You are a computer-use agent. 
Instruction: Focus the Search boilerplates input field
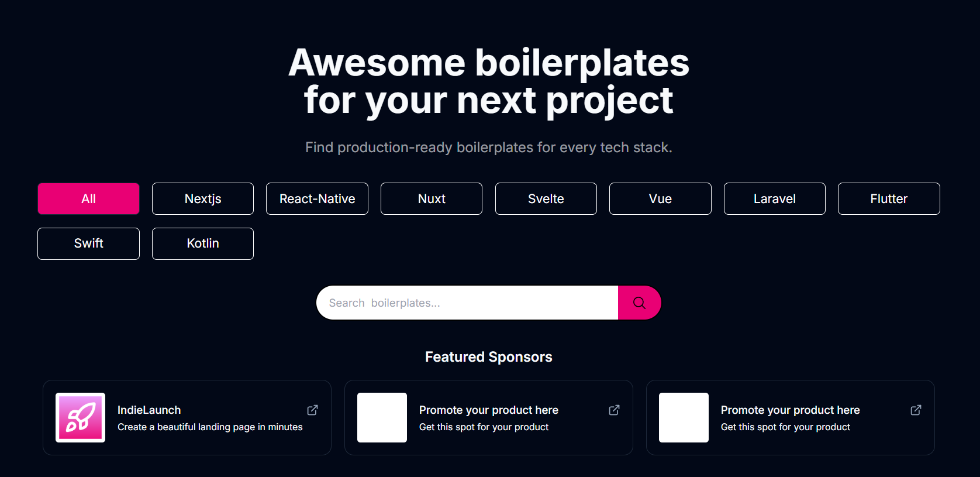[467, 303]
